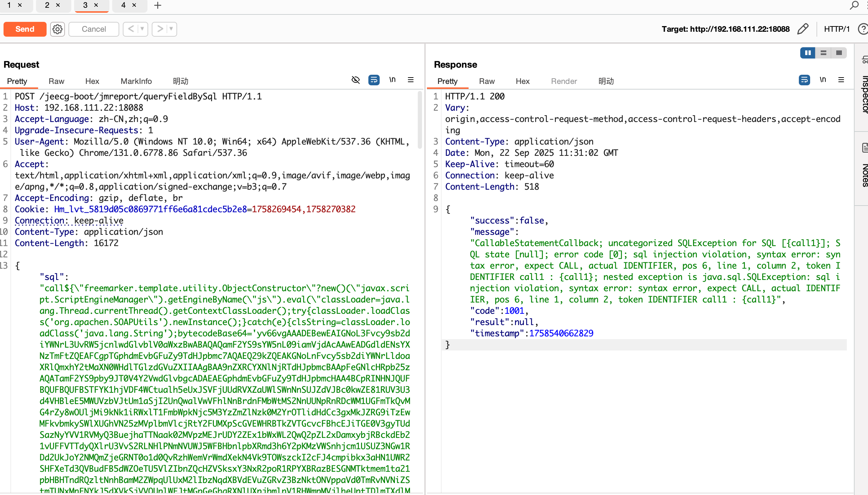Image resolution: width=868 pixels, height=495 pixels.
Task: Switch Request view to Raw tab
Action: tap(56, 81)
